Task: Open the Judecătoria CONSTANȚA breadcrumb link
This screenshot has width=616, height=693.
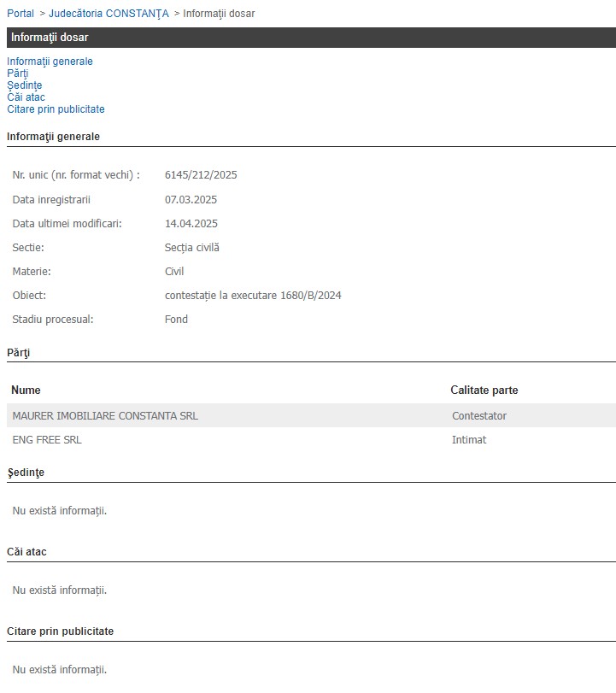Action: tap(109, 14)
